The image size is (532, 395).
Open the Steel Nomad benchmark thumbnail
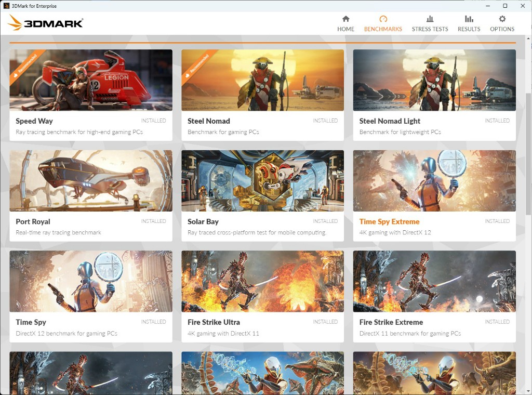[262, 80]
